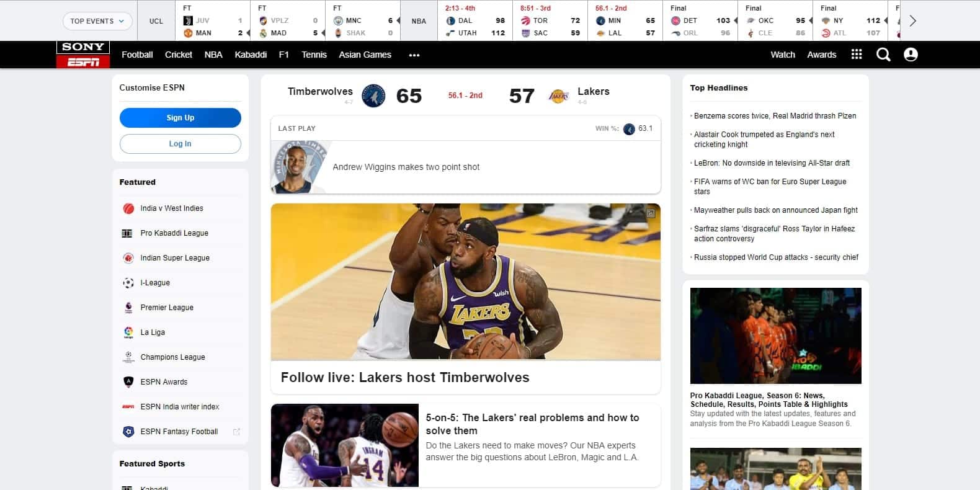Click the ESPN India writer index icon
The image size is (980, 490).
click(x=128, y=407)
